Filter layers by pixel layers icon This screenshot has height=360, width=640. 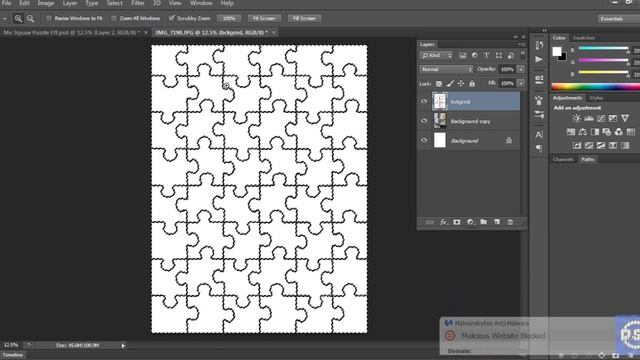click(462, 56)
